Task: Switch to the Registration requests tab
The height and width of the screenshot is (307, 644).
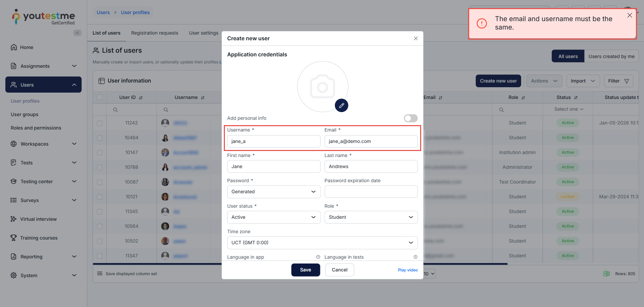Action: [155, 33]
